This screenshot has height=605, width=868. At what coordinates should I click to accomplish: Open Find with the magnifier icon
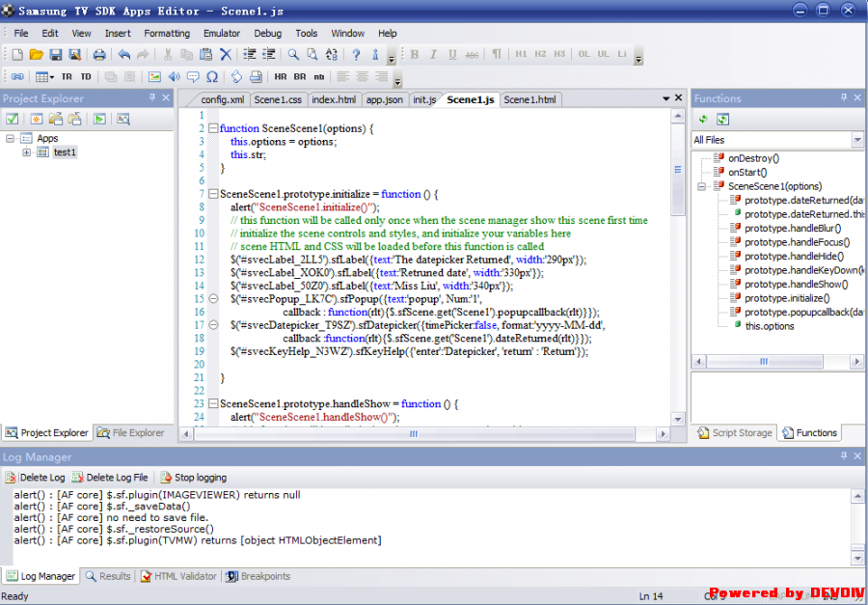[293, 54]
